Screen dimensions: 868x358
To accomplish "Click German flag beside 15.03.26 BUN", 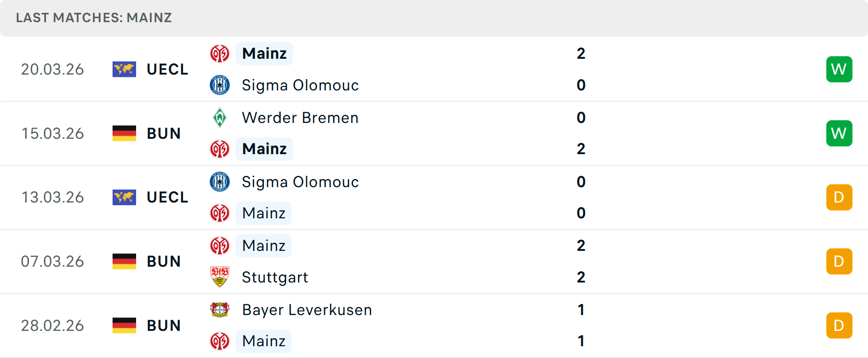I will coord(124,133).
